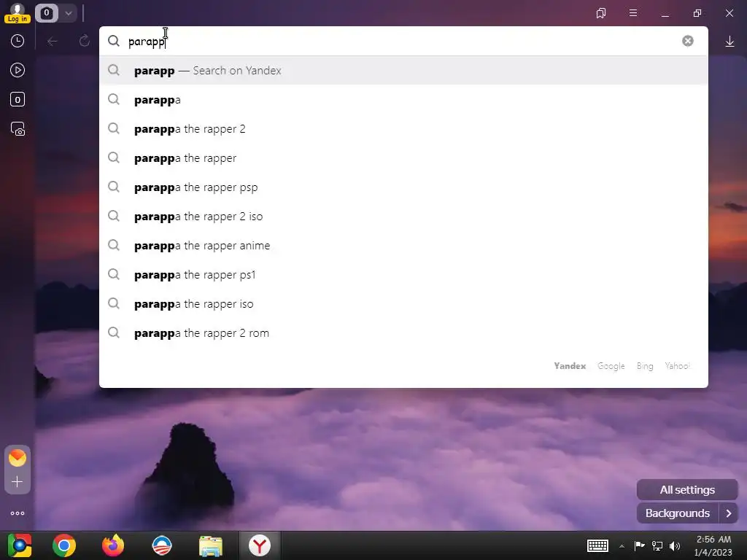Choose 'parappa the rapper psp' suggestion

click(x=403, y=187)
